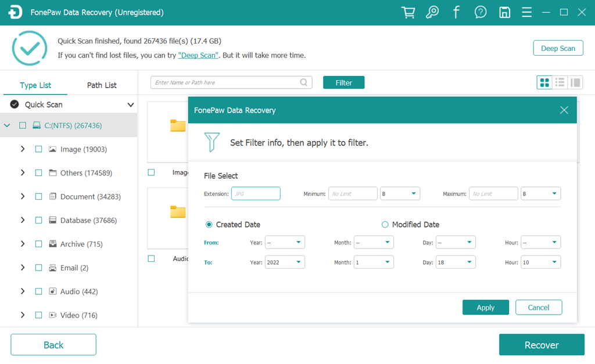
Task: Click the Document category icon
Action: point(53,196)
